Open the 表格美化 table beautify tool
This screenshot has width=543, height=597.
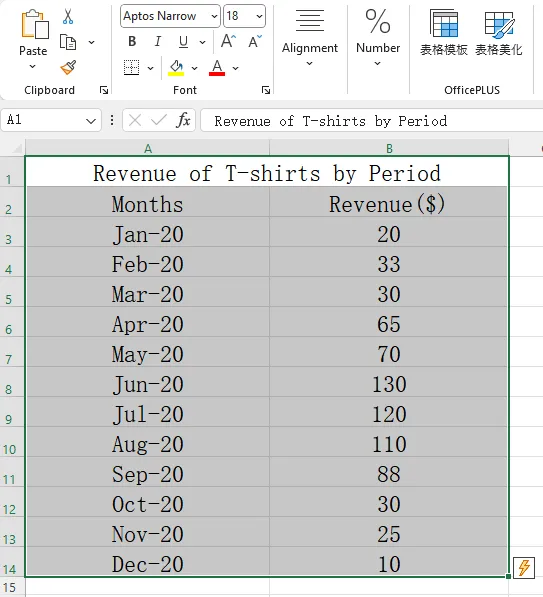click(499, 33)
